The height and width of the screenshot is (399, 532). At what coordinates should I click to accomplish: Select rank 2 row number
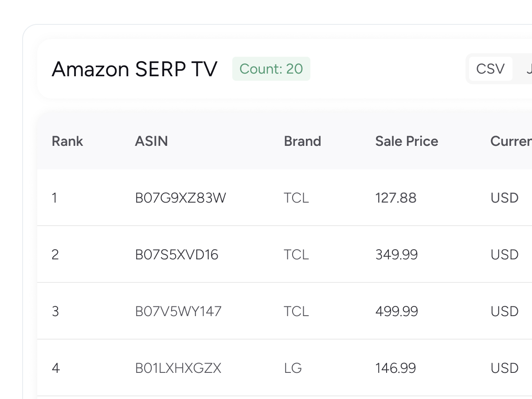click(55, 254)
